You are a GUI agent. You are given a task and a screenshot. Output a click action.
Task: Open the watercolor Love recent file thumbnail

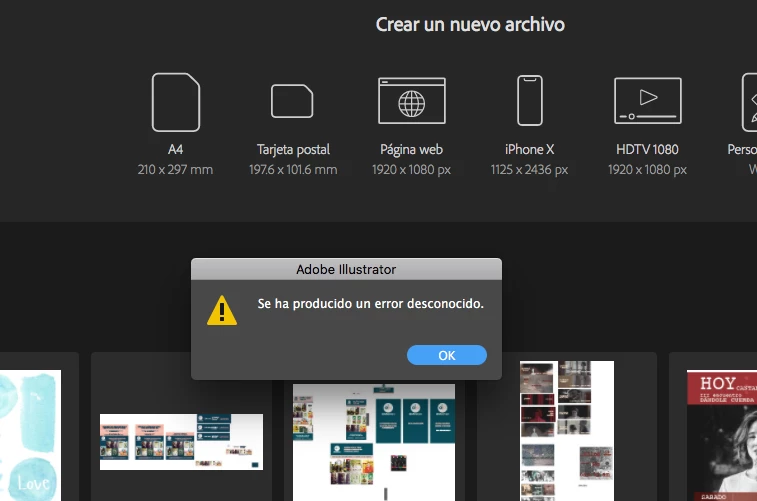[30, 435]
